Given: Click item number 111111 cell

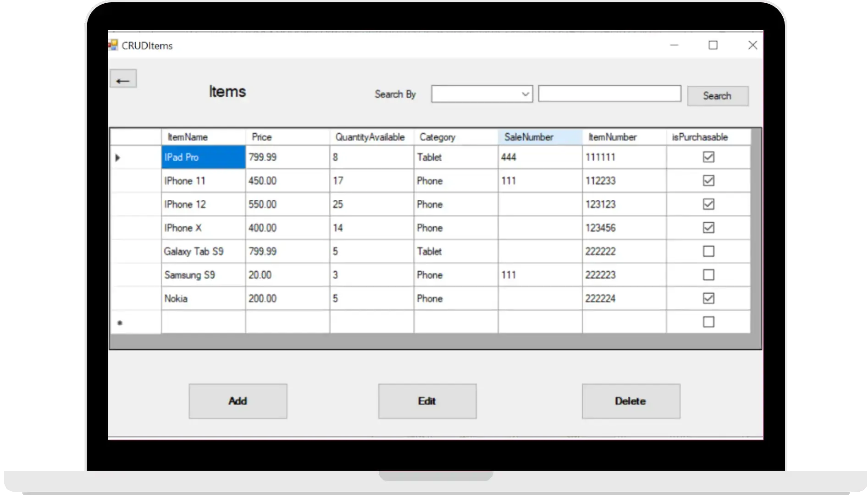Looking at the screenshot, I should (x=625, y=157).
